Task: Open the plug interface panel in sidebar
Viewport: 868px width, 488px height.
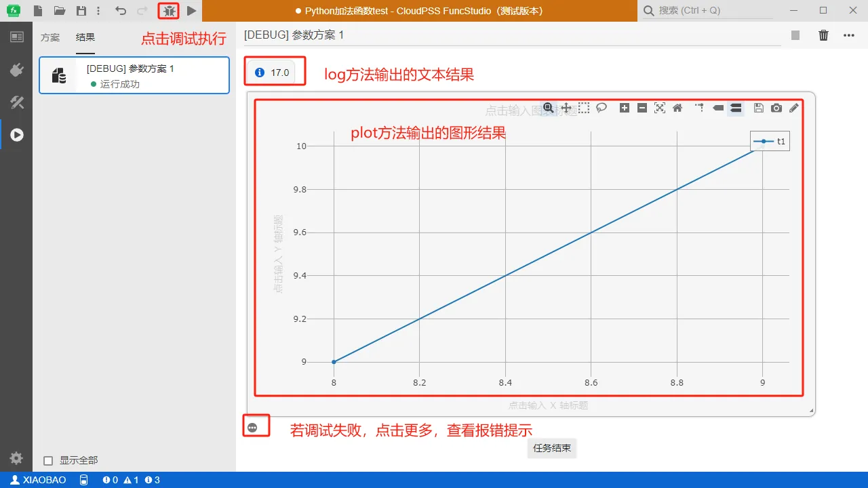Action: coord(16,70)
